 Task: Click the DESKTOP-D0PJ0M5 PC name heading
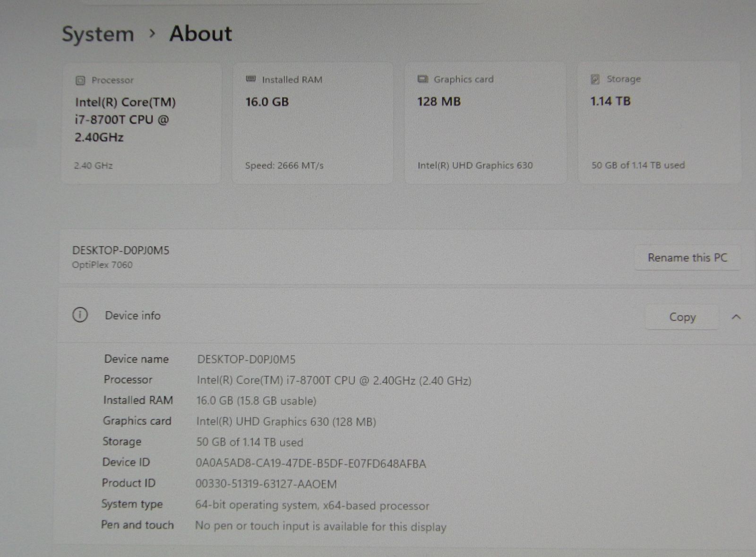(x=120, y=250)
